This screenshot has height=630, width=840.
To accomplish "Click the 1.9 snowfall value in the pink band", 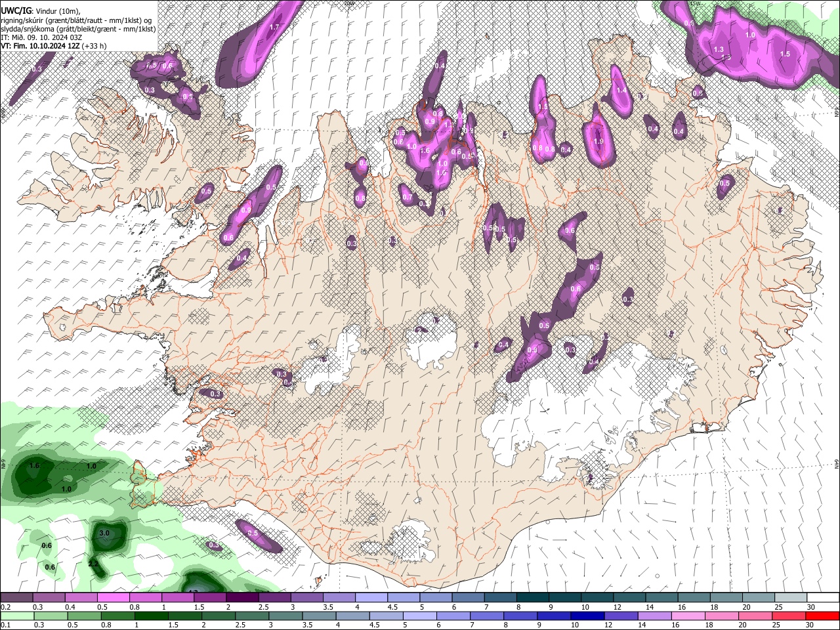I will click(598, 141).
